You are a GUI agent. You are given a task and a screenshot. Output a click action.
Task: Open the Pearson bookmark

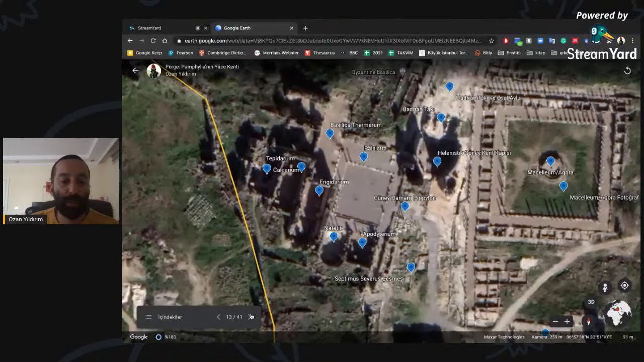point(181,53)
